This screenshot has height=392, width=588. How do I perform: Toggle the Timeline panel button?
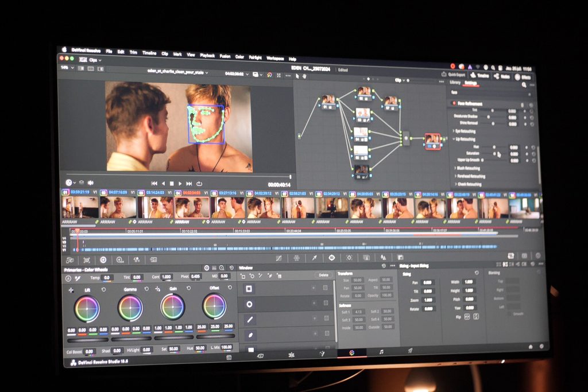(479, 75)
